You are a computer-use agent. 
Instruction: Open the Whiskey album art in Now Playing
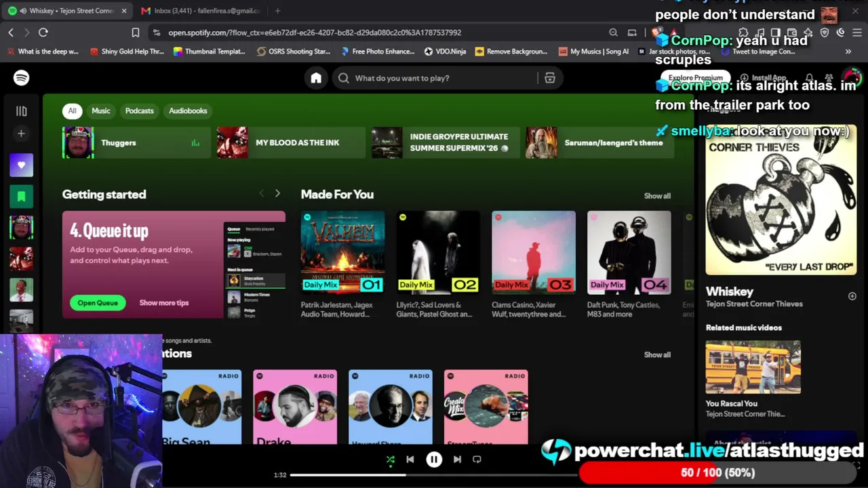point(781,199)
